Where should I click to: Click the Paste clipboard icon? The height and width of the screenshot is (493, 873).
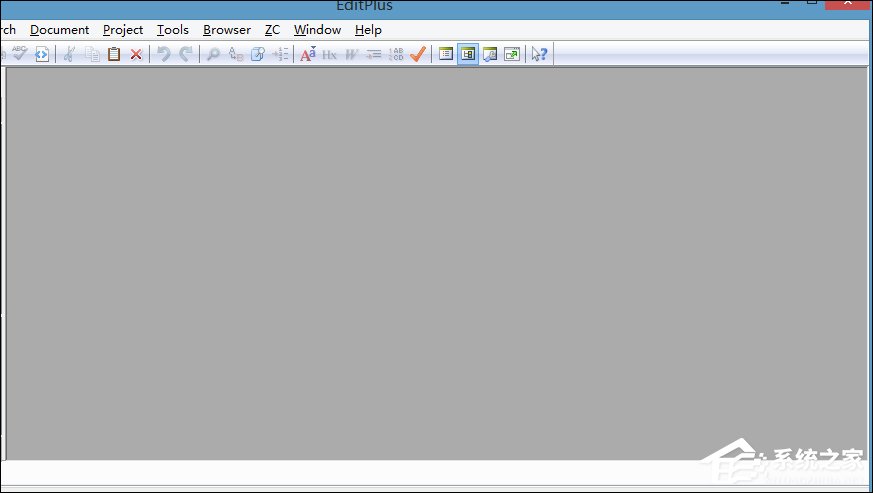(x=114, y=54)
